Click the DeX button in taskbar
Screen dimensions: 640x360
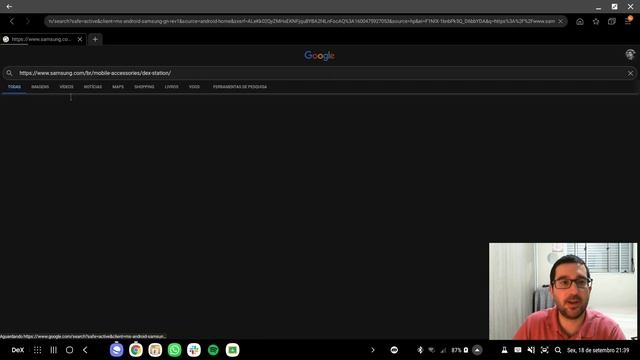pos(18,350)
